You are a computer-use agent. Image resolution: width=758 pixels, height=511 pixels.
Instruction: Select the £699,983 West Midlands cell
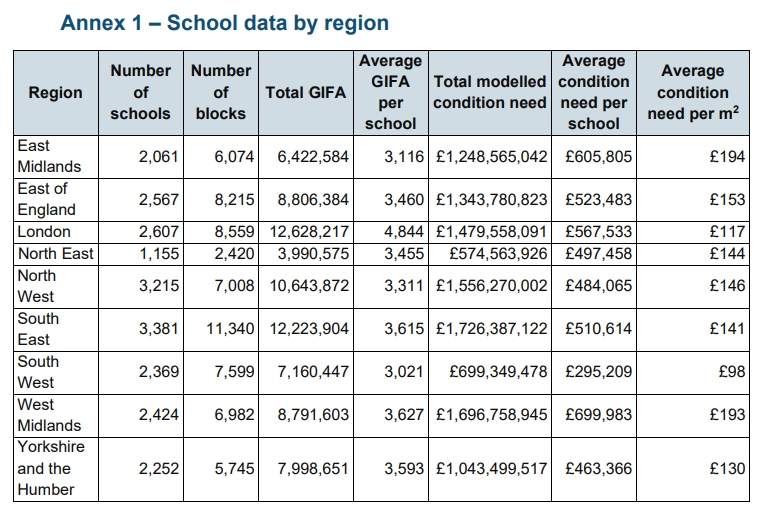(x=598, y=415)
